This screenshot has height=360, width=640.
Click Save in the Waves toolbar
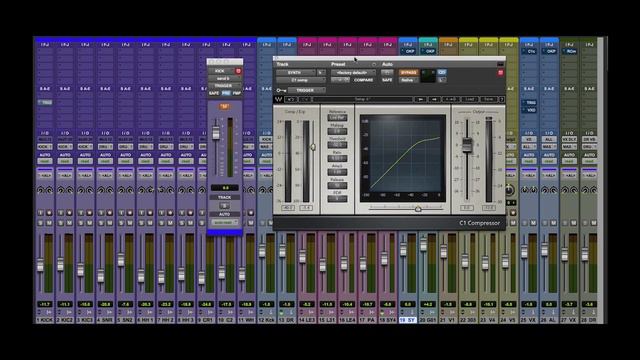[488, 99]
